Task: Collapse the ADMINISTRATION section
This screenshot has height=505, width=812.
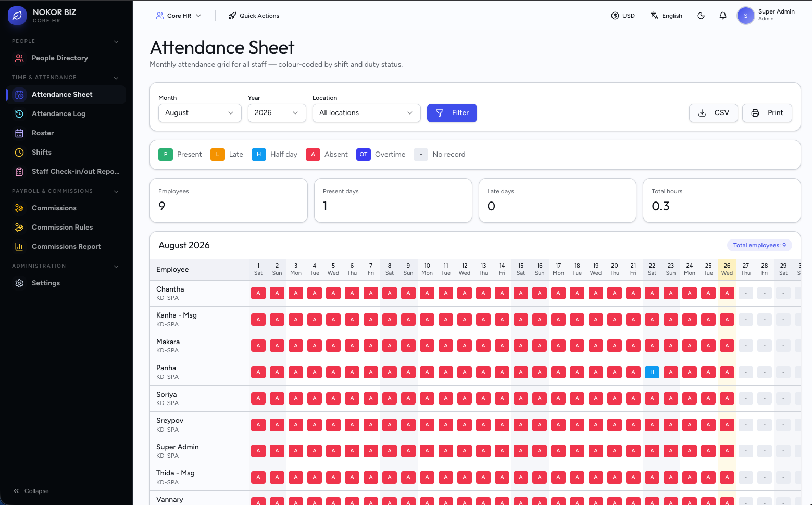Action: [x=116, y=266]
